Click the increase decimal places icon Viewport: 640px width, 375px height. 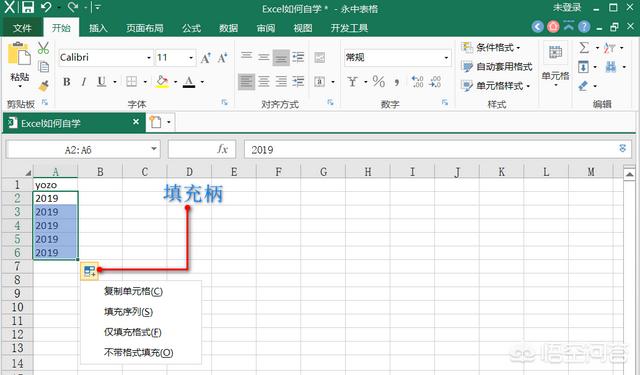click(x=418, y=82)
